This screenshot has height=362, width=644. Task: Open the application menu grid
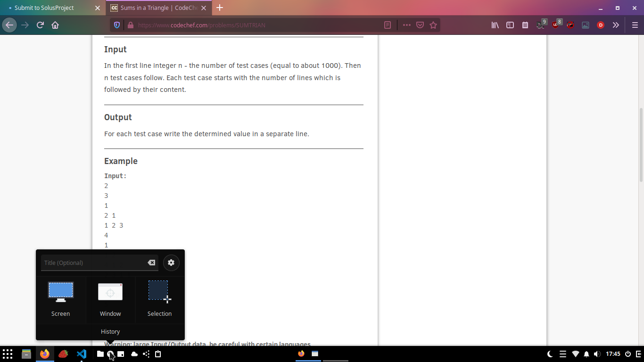8,354
